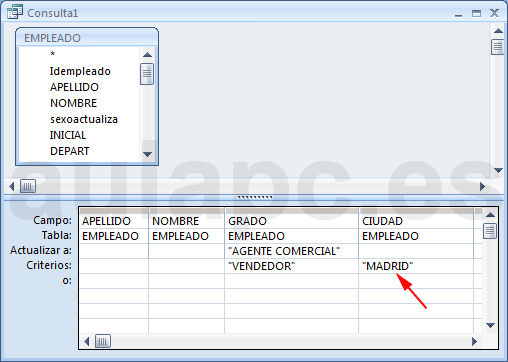The height and width of the screenshot is (362, 508).
Task: Click the Criterios: row label
Action: pyautogui.click(x=49, y=265)
